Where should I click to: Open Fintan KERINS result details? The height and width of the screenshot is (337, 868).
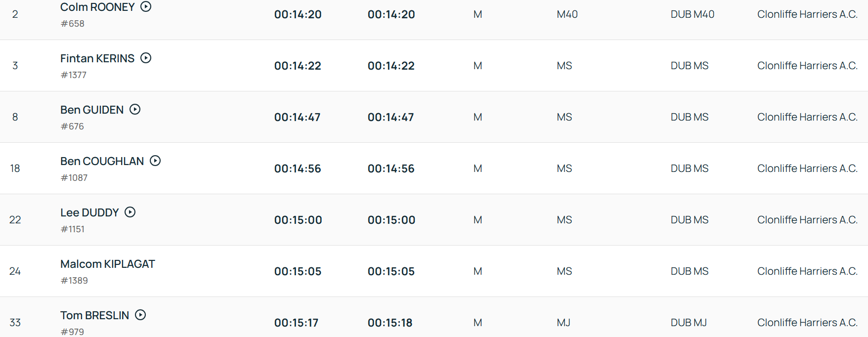click(x=97, y=58)
